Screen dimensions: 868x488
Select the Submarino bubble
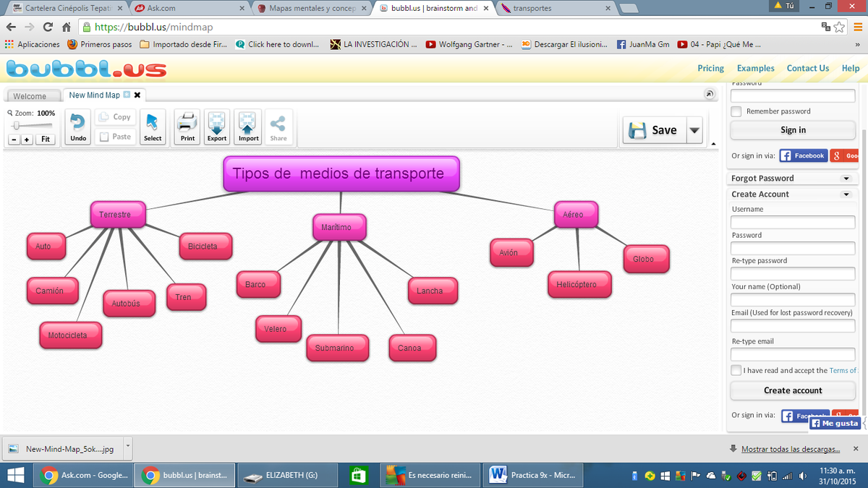click(337, 348)
